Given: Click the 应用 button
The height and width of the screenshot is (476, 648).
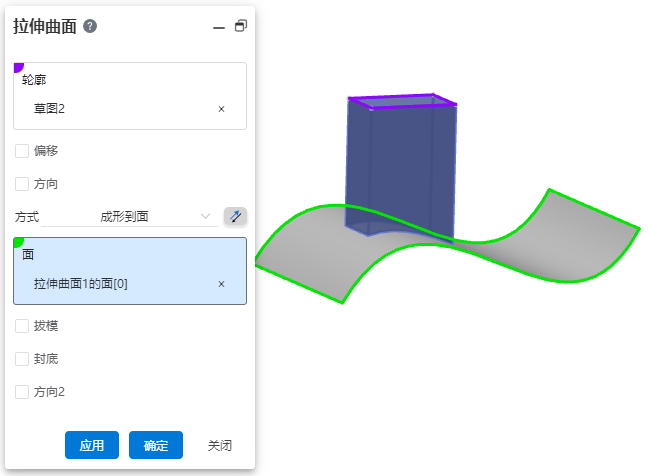Looking at the screenshot, I should pyautogui.click(x=92, y=445).
